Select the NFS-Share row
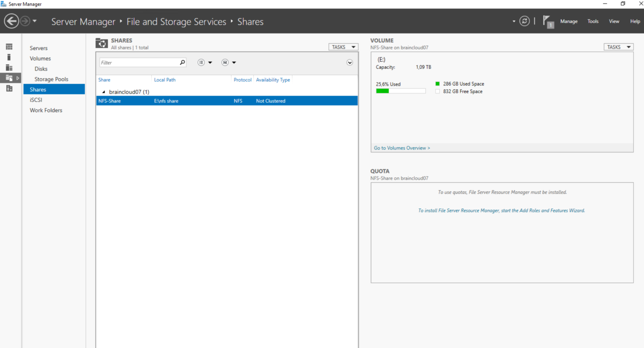Viewport: 644px width, 348px height. pos(226,101)
